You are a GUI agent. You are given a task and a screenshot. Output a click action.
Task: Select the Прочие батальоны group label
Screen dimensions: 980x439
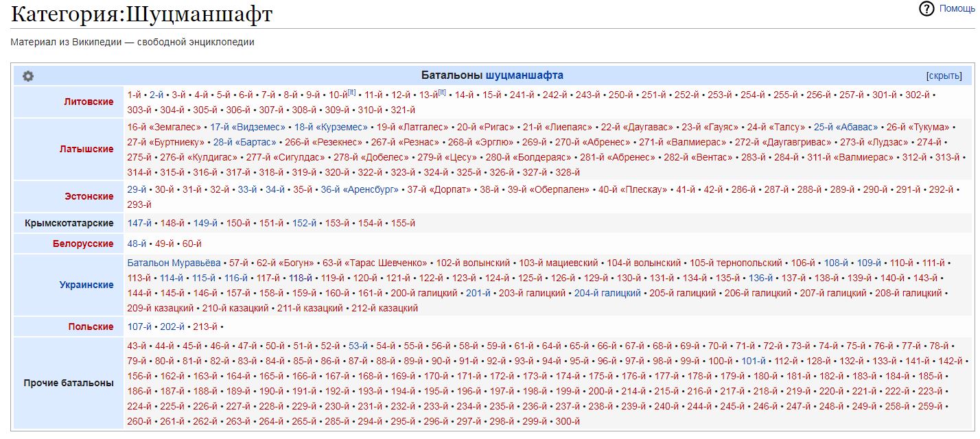(x=69, y=383)
